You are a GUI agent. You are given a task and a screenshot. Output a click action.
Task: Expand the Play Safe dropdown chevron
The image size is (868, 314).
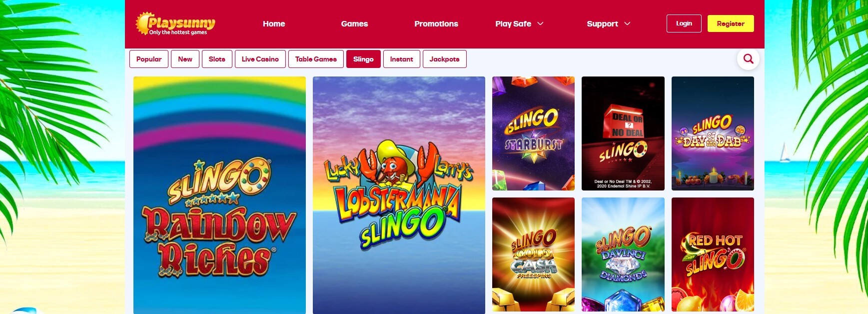(540, 23)
